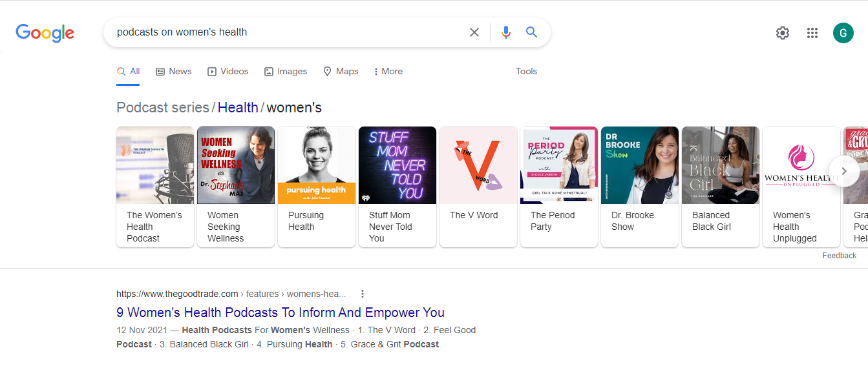Open Stuff Mom Never Told You artwork
Image resolution: width=868 pixels, height=379 pixels.
(x=397, y=165)
